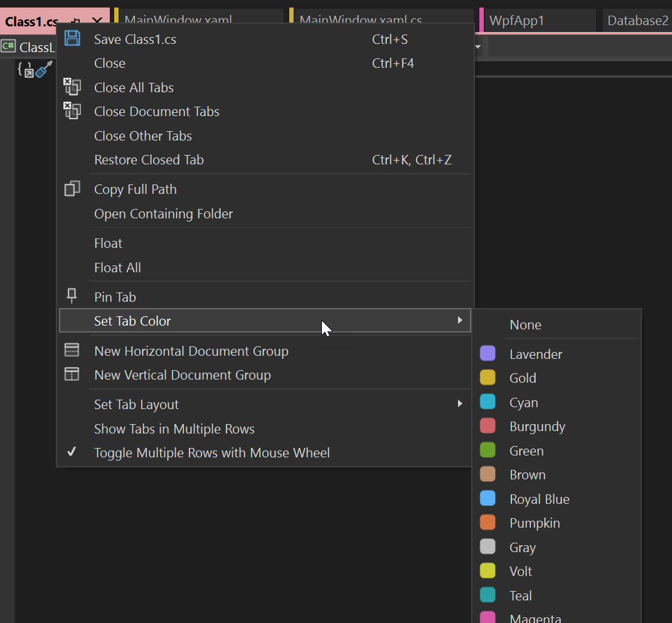Image resolution: width=672 pixels, height=623 pixels.
Task: Open the dropdown arrow below the tab bar
Action: 478,46
